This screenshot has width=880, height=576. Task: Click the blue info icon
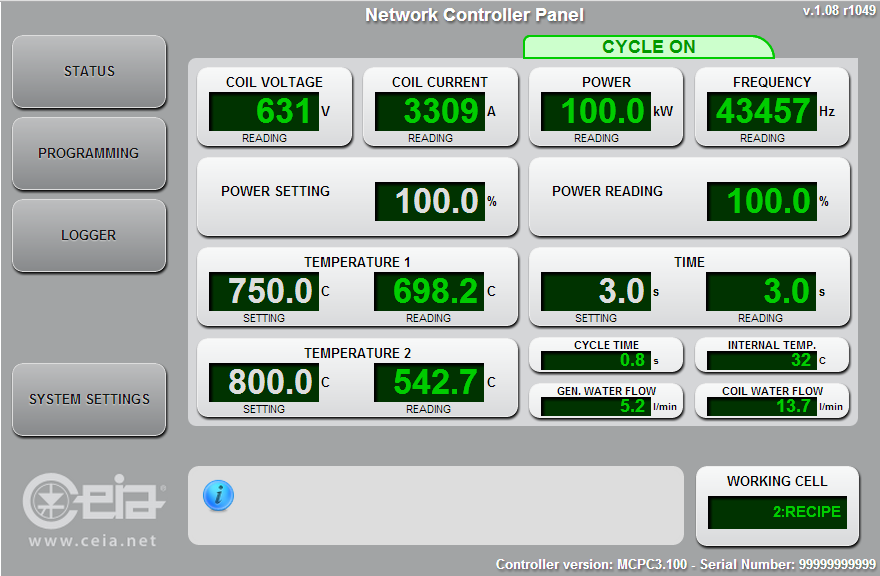point(218,495)
